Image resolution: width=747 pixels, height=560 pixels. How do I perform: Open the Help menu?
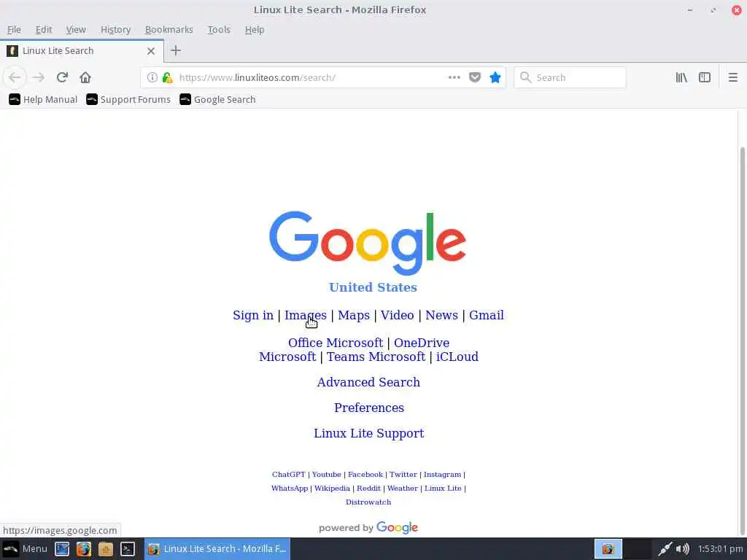pyautogui.click(x=255, y=29)
